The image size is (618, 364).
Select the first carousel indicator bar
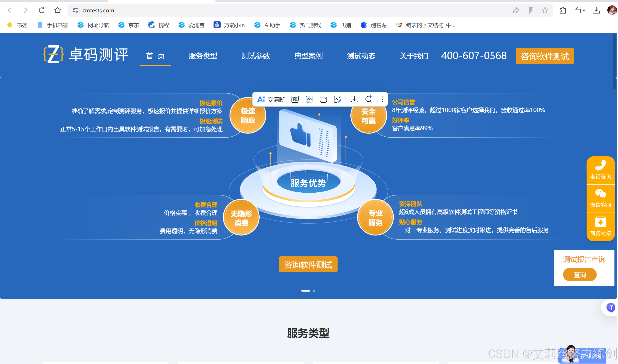305,291
